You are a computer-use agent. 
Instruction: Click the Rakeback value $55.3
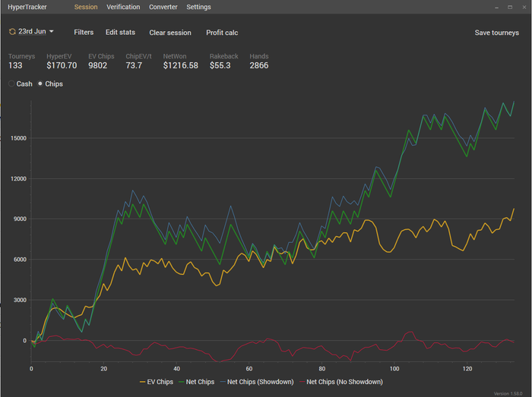pos(220,65)
